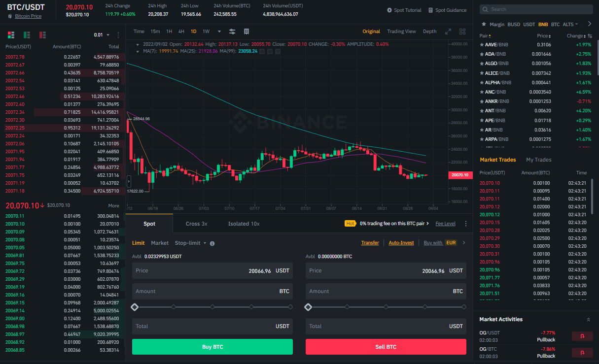Open more chart time intervals dropdown
This screenshot has width=599, height=364.
tap(219, 32)
